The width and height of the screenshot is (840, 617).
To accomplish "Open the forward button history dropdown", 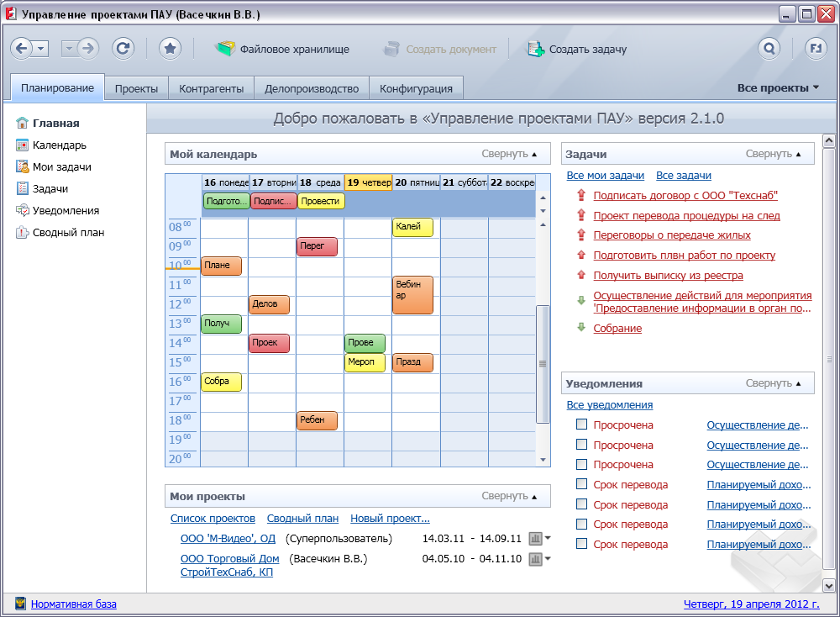I will click(69, 49).
